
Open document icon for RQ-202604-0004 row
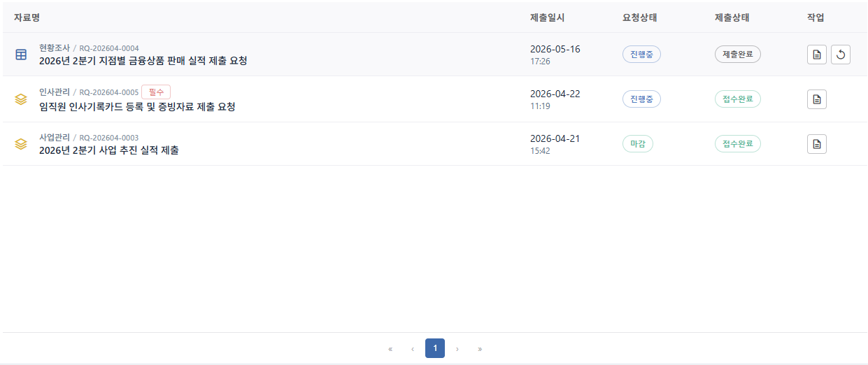point(817,55)
